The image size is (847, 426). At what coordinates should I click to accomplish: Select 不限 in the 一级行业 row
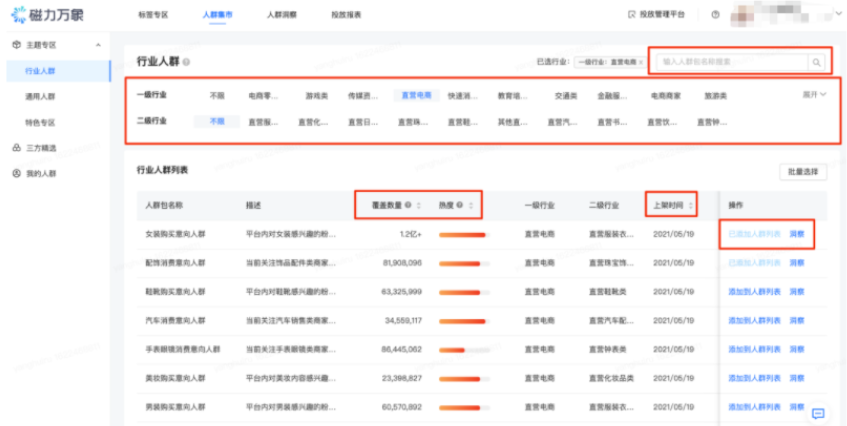217,96
